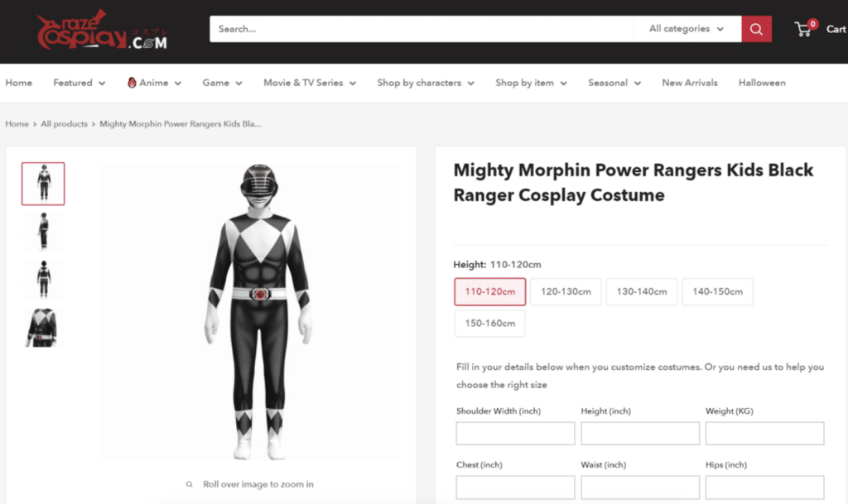Click the CrazeCosplay.com logo
This screenshot has height=504, width=848.
click(102, 31)
